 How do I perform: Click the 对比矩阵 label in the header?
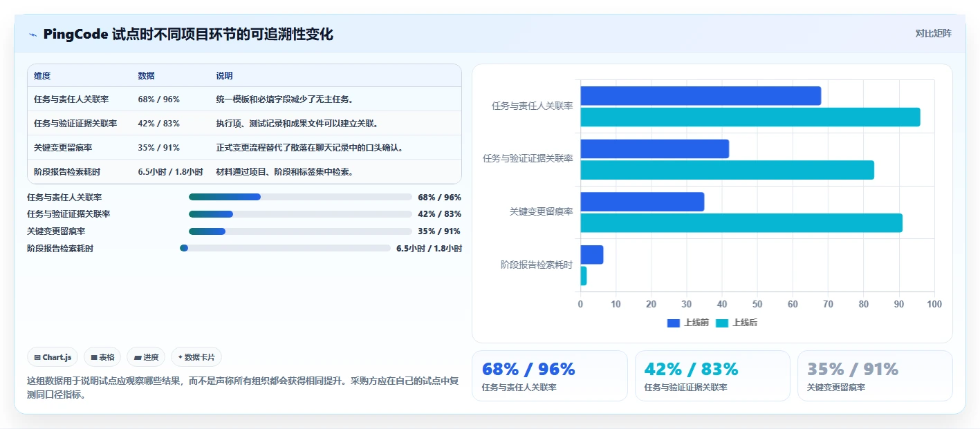pyautogui.click(x=933, y=33)
